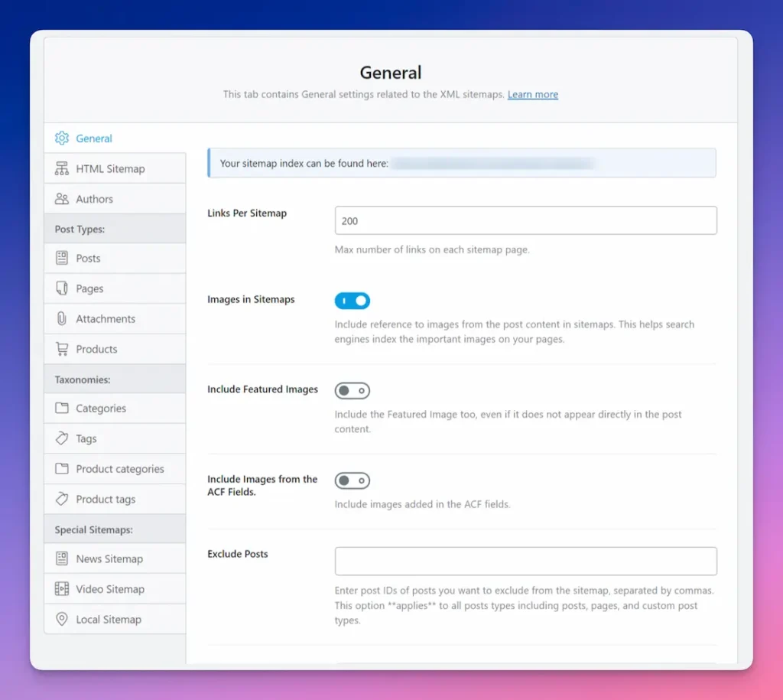The width and height of the screenshot is (783, 700).
Task: Open the Posts sitemap tab
Action: [x=88, y=259]
